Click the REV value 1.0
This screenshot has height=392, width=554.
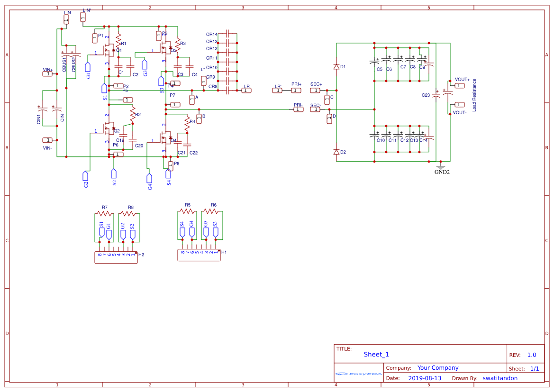click(531, 354)
